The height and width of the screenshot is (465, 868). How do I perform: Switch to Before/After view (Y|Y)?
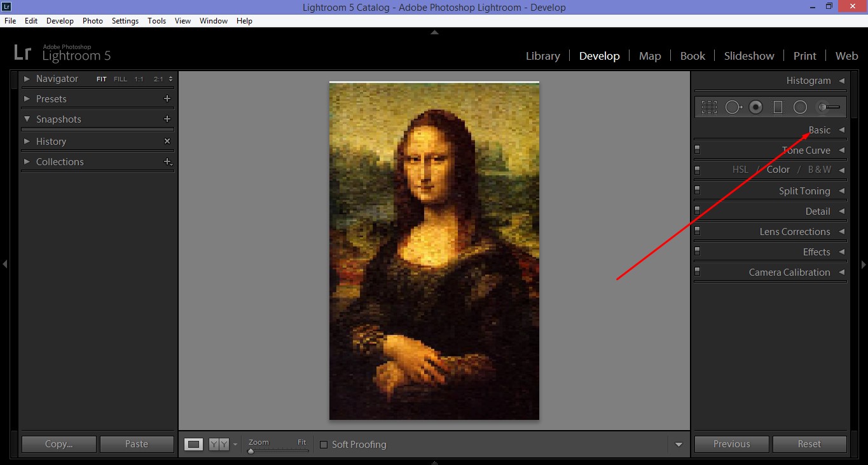(x=219, y=445)
